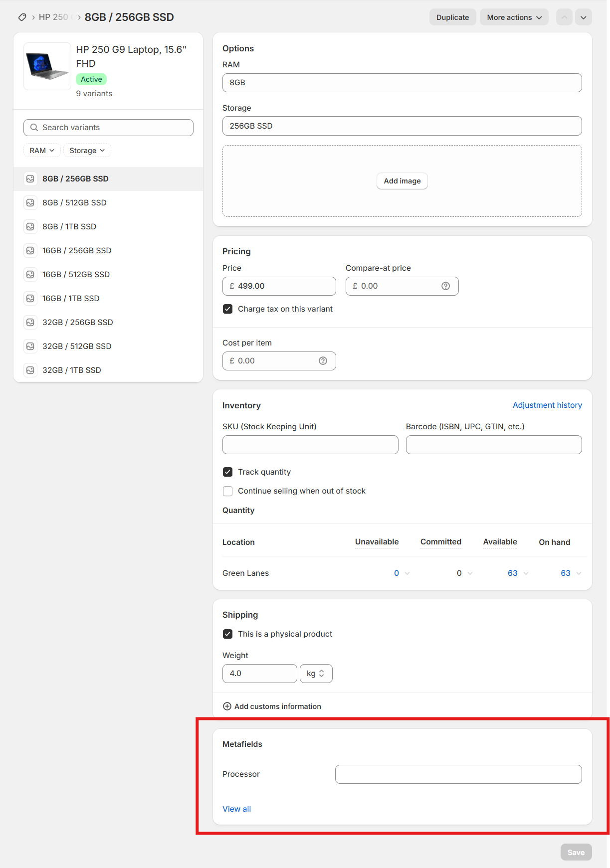The height and width of the screenshot is (868, 610).
Task: Click the Processor metafield input
Action: point(458,774)
